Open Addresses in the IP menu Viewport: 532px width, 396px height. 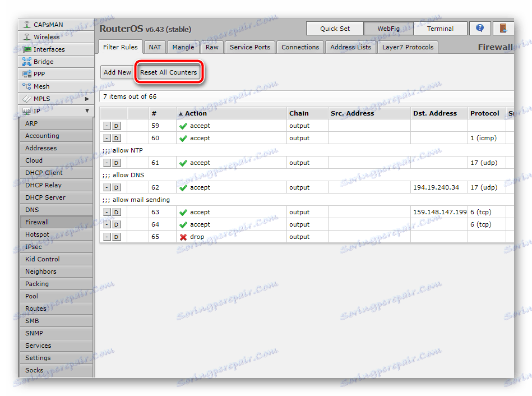coord(56,148)
